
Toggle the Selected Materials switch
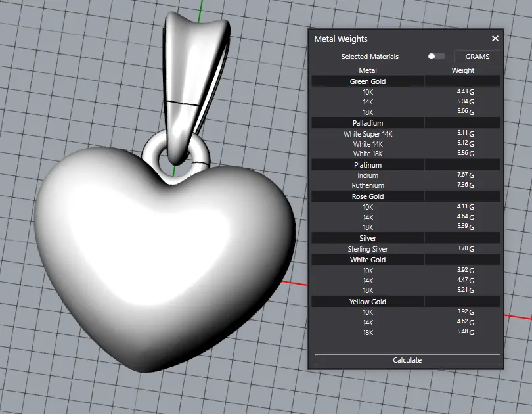click(436, 57)
